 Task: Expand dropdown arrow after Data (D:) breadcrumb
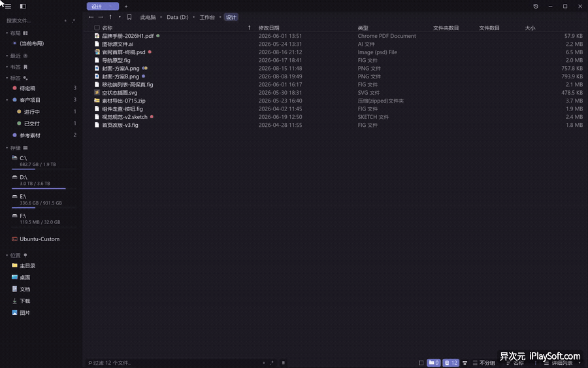click(194, 17)
